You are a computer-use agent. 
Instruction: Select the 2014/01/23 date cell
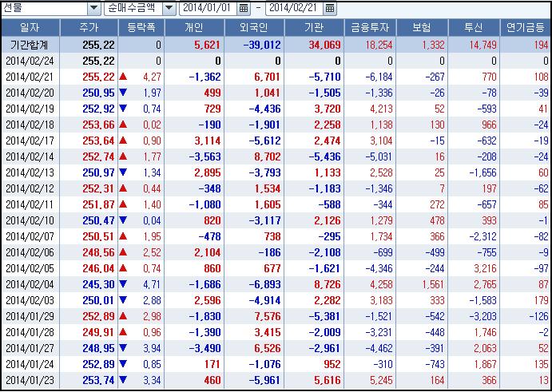[x=30, y=380]
